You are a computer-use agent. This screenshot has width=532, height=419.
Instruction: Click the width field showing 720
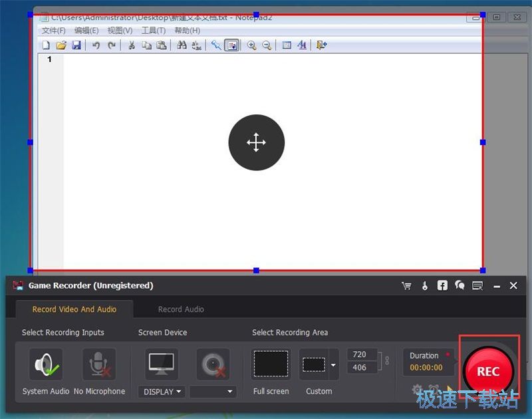click(360, 354)
